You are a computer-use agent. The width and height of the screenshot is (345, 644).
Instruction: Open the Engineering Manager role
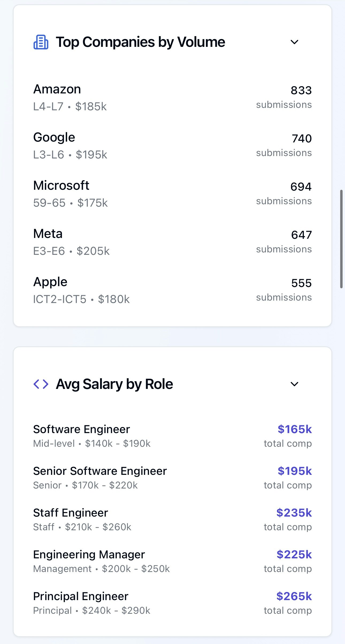click(172, 561)
